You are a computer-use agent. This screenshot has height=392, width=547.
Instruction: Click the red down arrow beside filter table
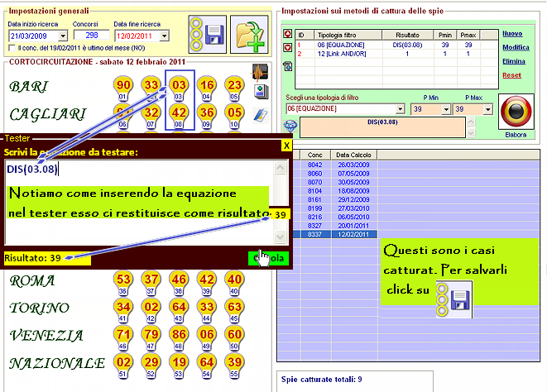[288, 48]
